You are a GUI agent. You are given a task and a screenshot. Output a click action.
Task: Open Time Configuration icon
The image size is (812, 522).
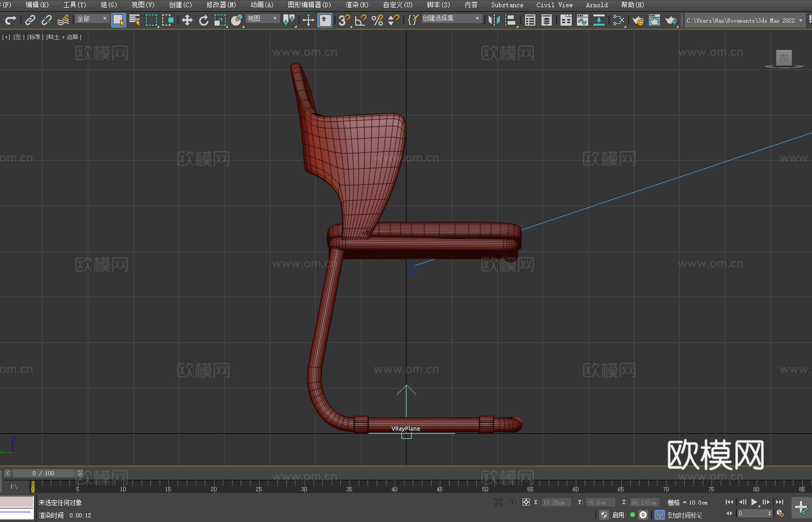pyautogui.click(x=780, y=513)
